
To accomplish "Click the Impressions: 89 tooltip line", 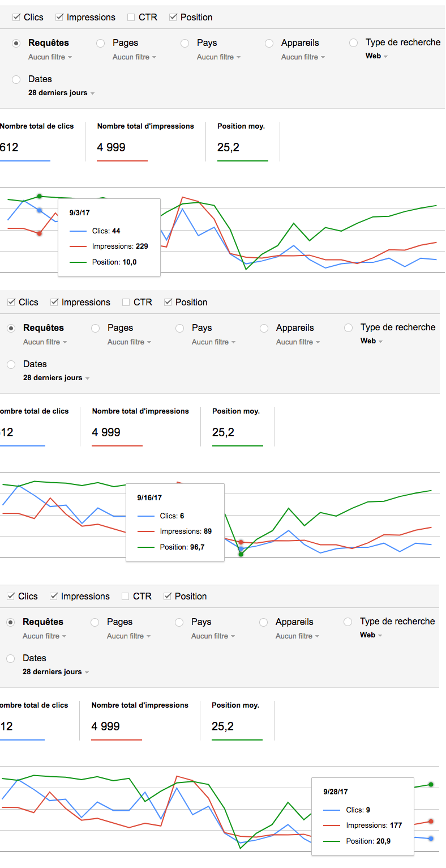I will [175, 531].
